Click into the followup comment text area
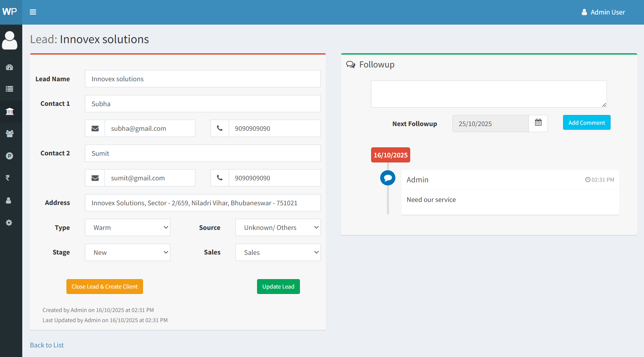 coord(488,94)
